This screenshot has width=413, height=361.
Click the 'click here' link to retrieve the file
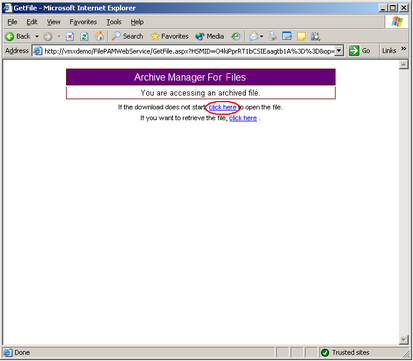click(243, 118)
